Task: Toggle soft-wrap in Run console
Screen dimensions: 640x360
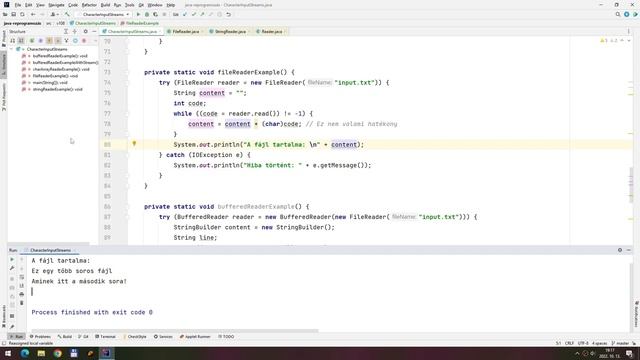Action: point(22,277)
